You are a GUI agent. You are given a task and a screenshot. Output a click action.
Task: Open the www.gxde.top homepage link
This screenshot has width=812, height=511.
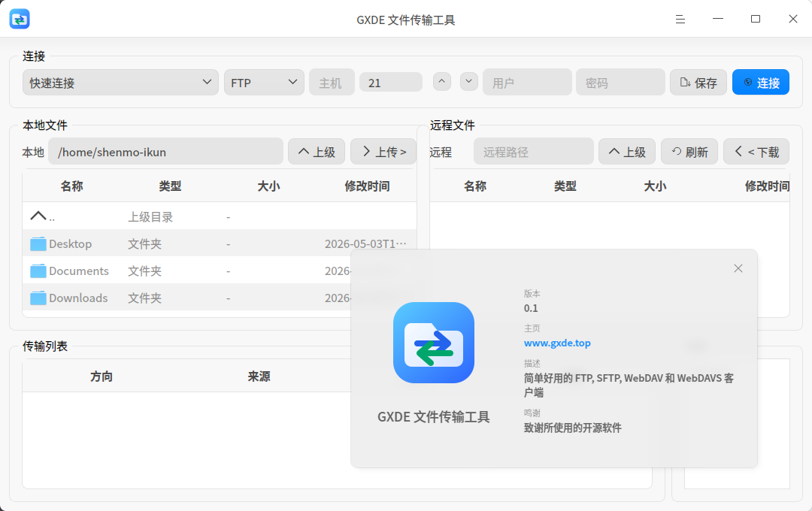pyautogui.click(x=557, y=343)
